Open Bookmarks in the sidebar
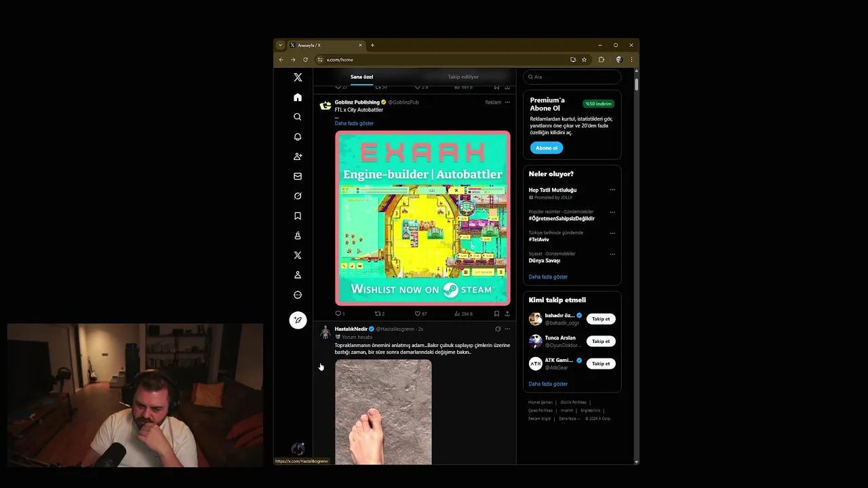Screen dimensions: 868x488 tap(298, 216)
